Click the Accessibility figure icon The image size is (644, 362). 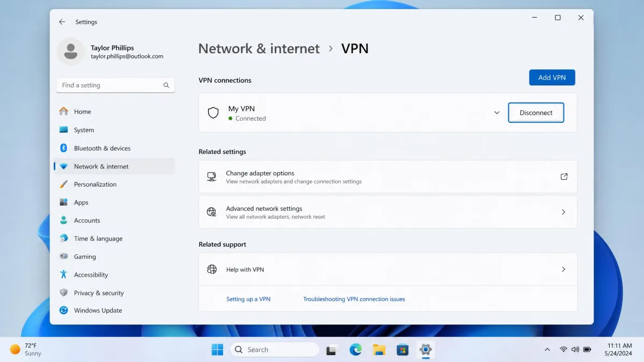point(63,275)
